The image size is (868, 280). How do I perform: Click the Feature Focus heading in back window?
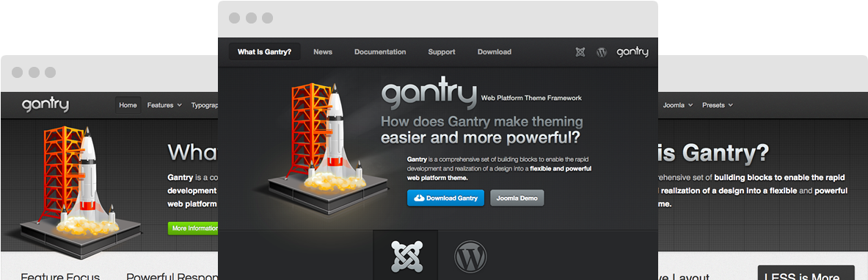point(60,276)
